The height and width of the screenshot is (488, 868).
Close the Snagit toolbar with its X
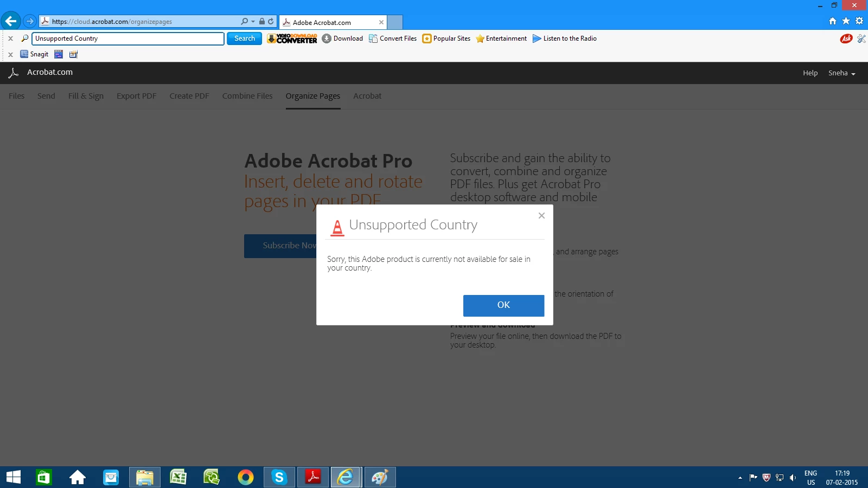click(10, 54)
